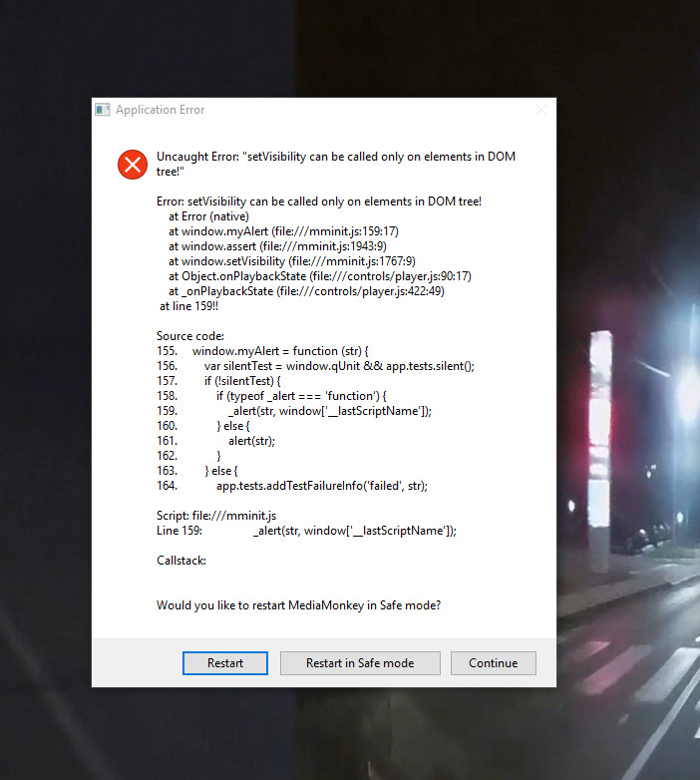This screenshot has height=780, width=700.
Task: Click the Restart button
Action: pos(225,663)
